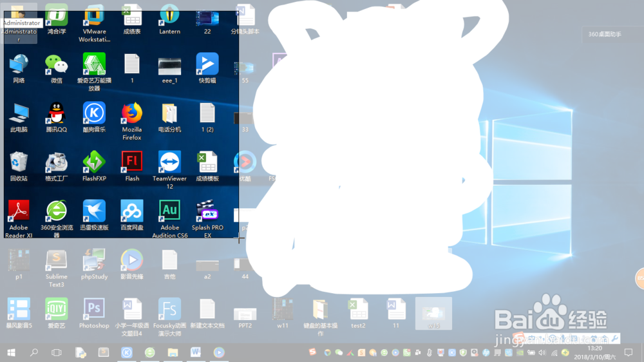
Task: Open the Windows Start menu
Action: click(x=11, y=352)
